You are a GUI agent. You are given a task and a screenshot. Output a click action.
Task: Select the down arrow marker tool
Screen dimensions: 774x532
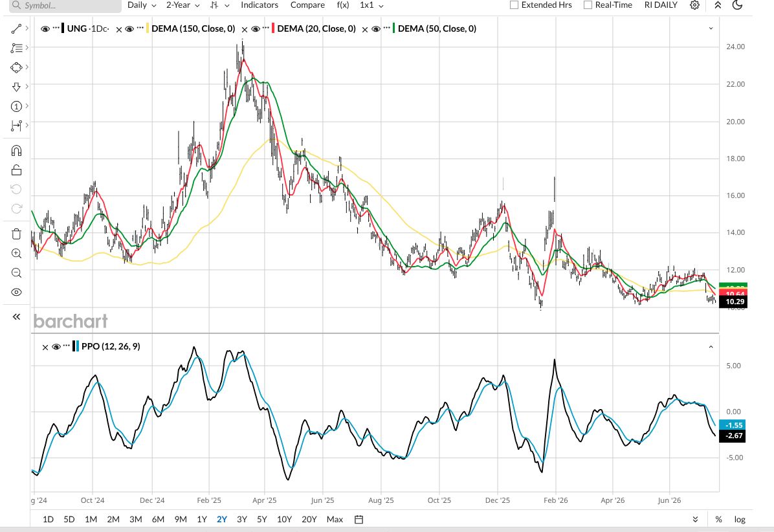point(16,87)
